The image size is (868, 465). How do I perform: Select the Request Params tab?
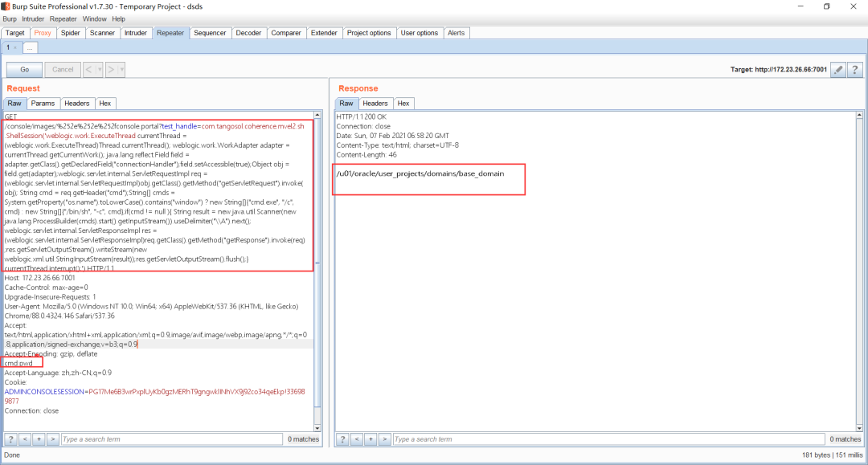[x=43, y=104]
